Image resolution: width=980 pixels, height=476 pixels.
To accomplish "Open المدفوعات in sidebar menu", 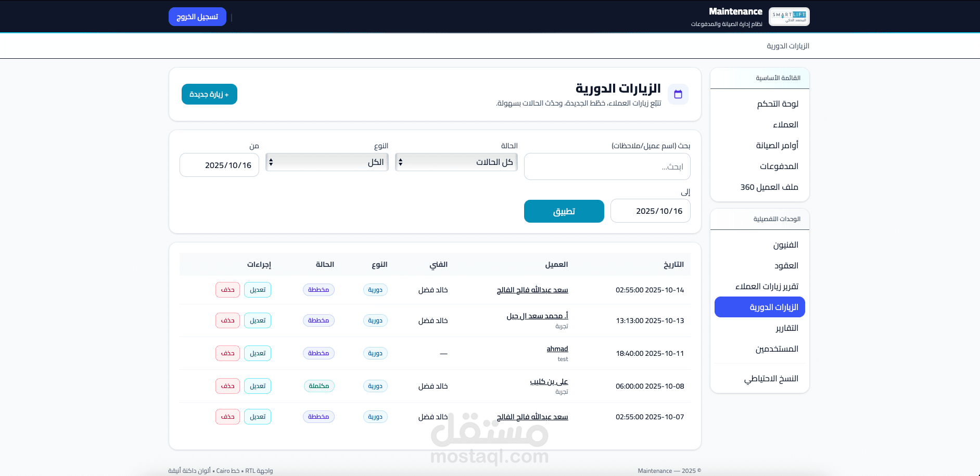I will point(760,166).
